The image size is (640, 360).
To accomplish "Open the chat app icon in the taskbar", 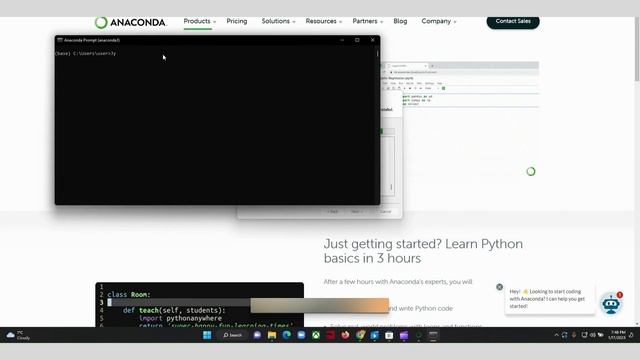I will point(257,335).
